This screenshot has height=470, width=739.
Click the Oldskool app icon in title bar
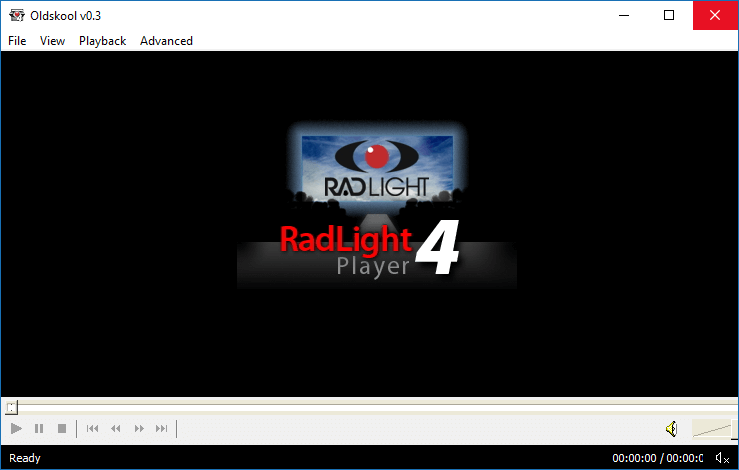coord(17,16)
